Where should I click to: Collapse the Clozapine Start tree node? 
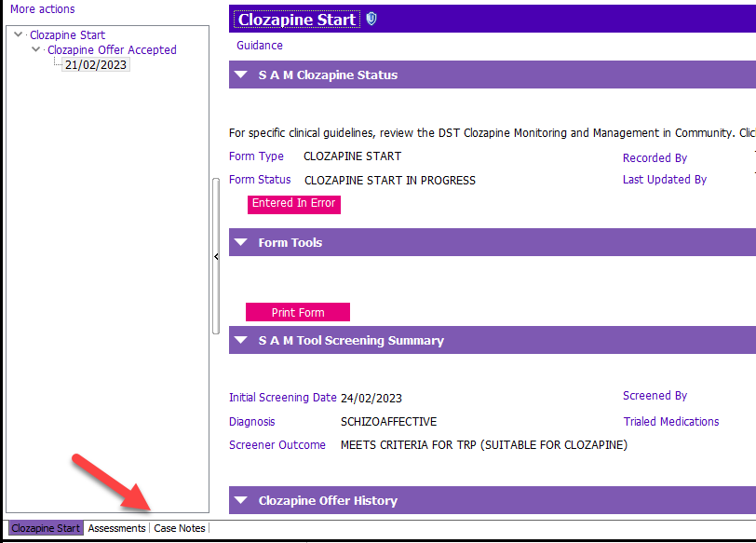pos(19,34)
